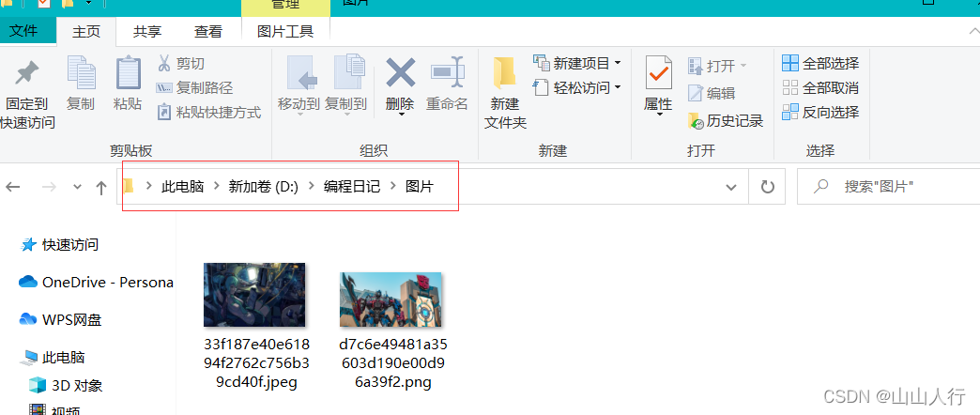Open the Picture Tools (图片工具) tab
Image resolution: width=980 pixels, height=415 pixels.
point(285,32)
